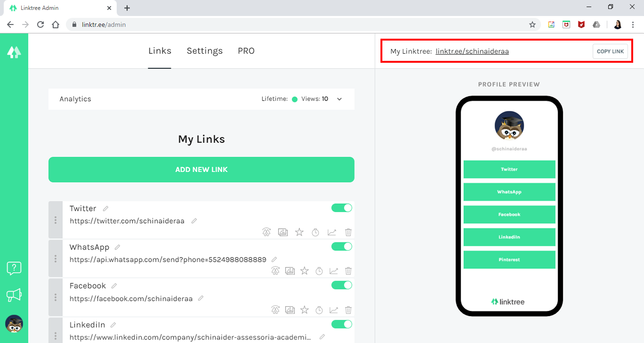Delete the WhatsApp link with trash icon
The height and width of the screenshot is (343, 644).
348,271
